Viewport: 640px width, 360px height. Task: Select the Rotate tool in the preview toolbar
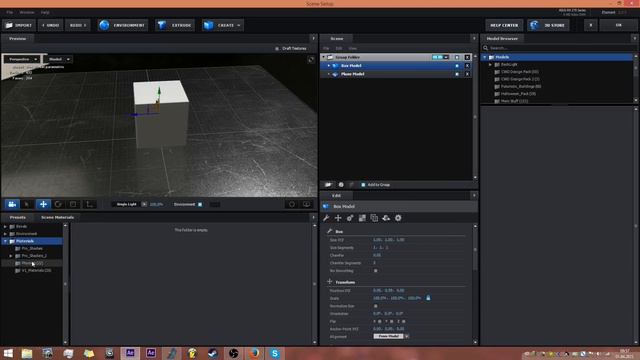pos(58,204)
